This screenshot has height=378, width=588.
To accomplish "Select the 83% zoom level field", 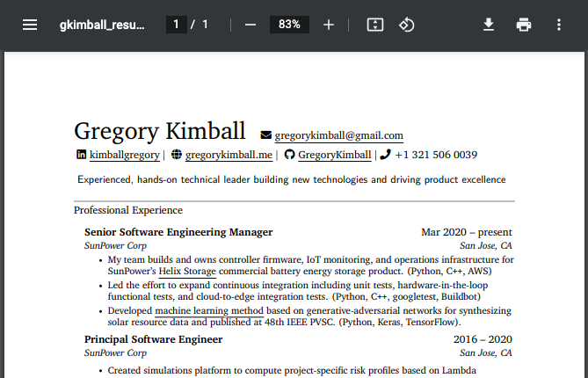I will tap(289, 25).
